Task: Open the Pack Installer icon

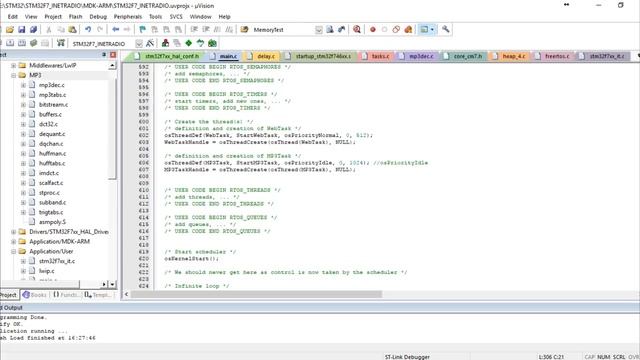Action: point(212,43)
